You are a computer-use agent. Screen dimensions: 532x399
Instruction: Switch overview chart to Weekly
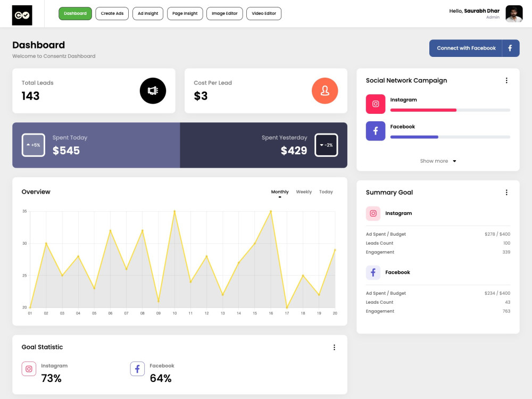[x=304, y=192]
